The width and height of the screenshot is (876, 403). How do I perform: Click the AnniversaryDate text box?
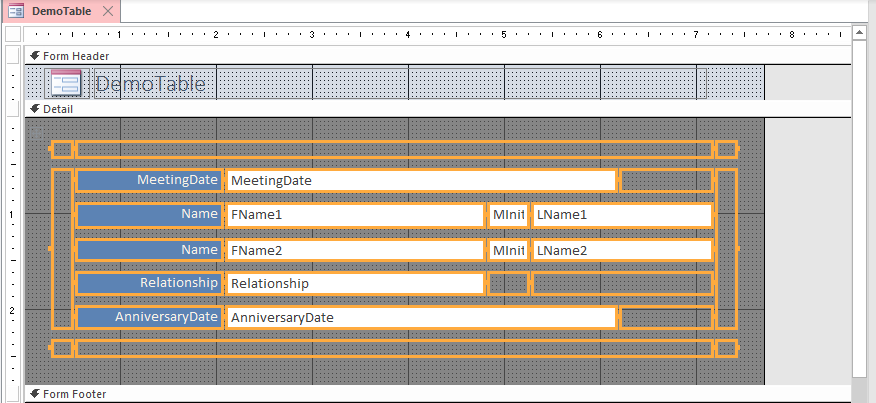point(420,317)
